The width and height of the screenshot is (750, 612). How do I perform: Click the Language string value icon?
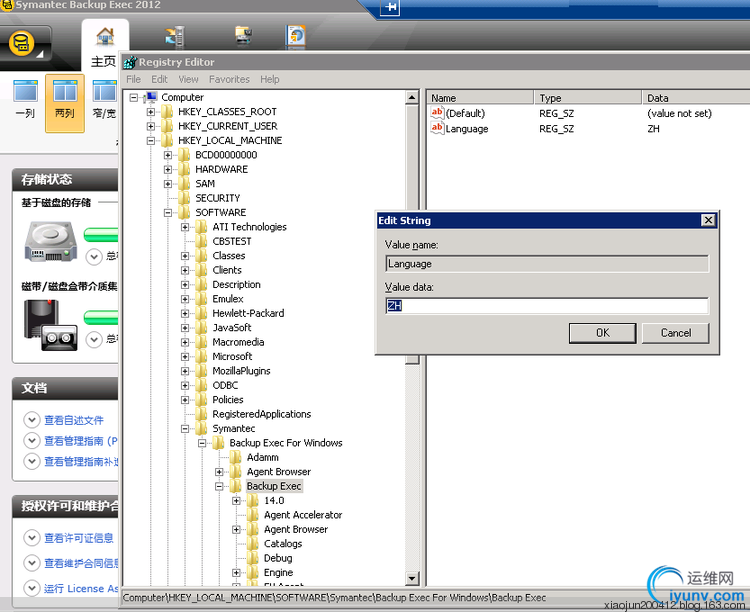[x=437, y=128]
